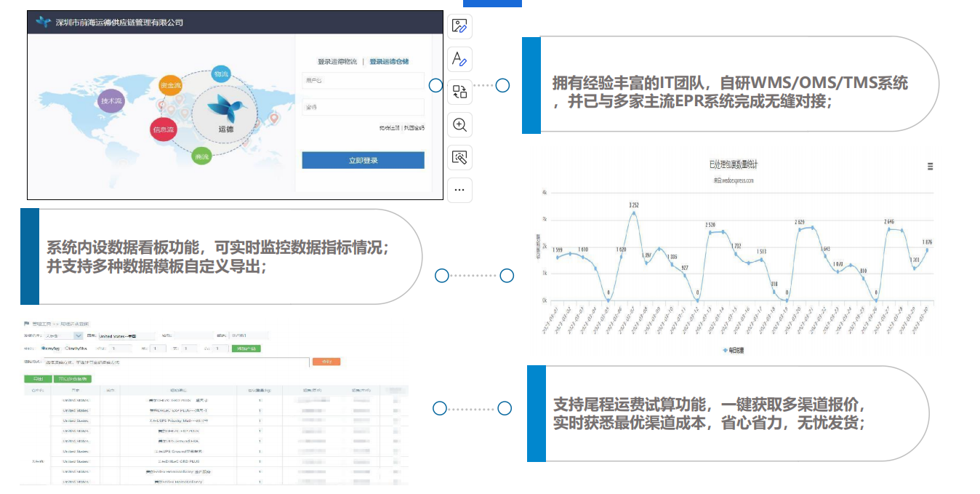Click the magnifier zoom-in icon
Screen dimensions: 980x494
click(x=459, y=124)
